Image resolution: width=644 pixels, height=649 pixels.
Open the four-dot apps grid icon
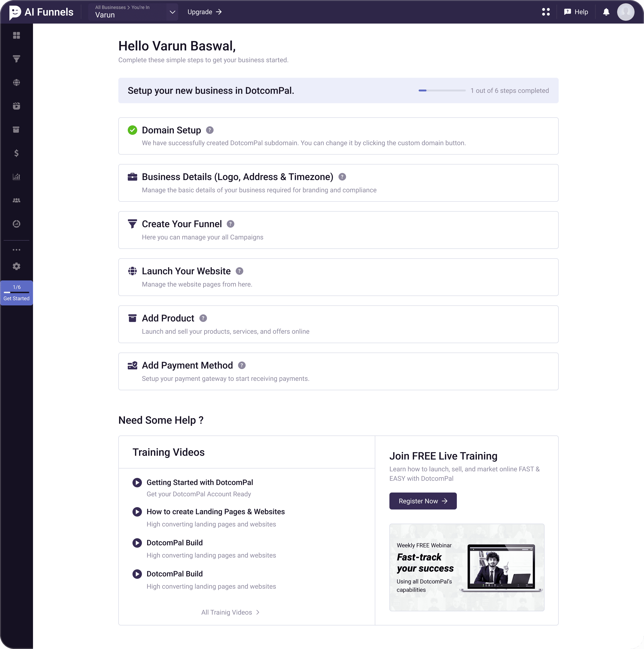(x=546, y=12)
